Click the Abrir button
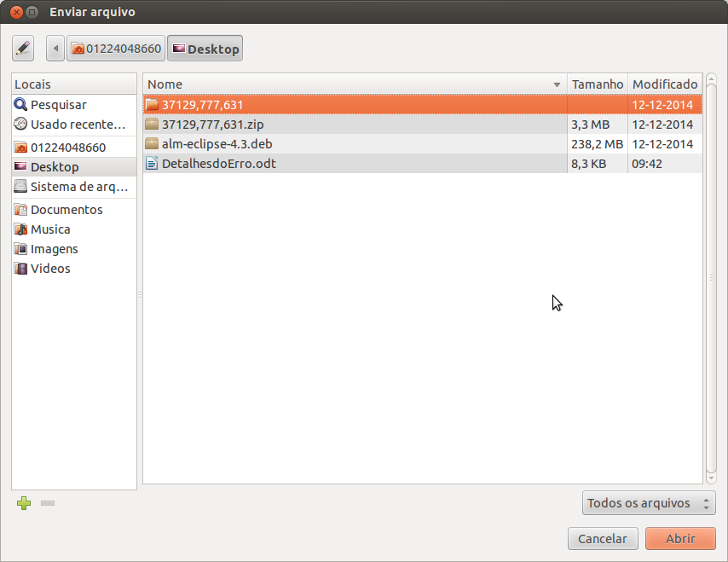Viewport: 728px width, 562px height. click(680, 538)
